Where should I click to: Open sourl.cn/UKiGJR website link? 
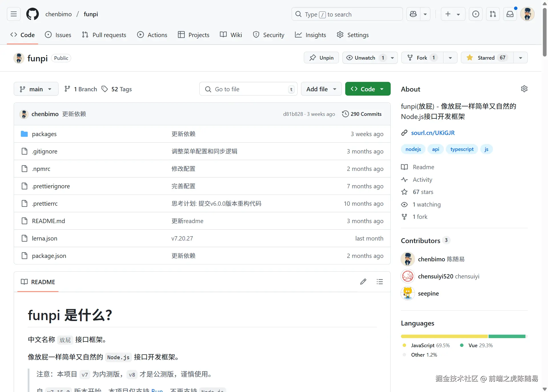433,133
